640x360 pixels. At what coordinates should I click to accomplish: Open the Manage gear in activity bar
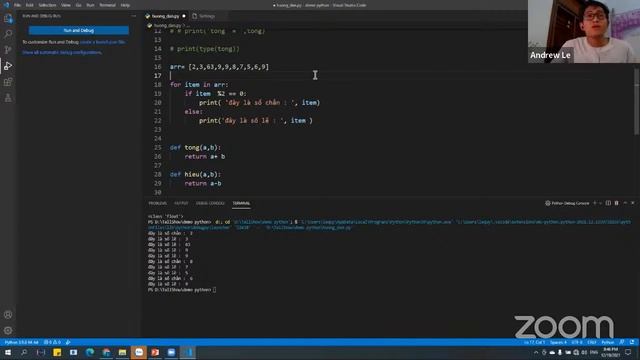click(8, 331)
